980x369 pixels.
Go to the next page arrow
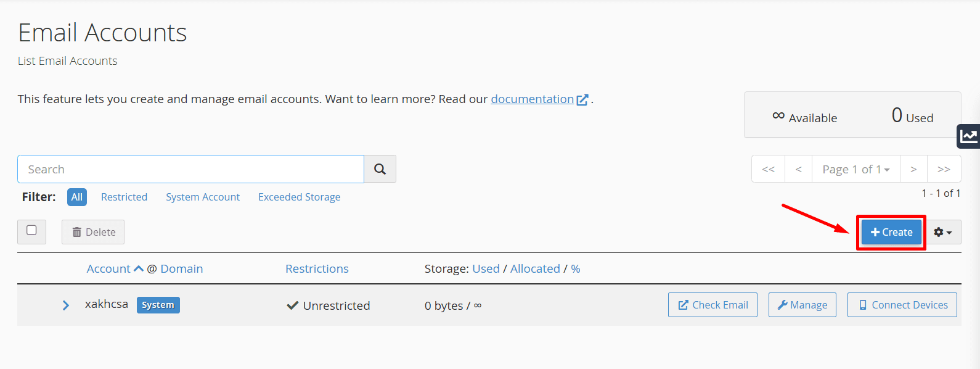913,169
